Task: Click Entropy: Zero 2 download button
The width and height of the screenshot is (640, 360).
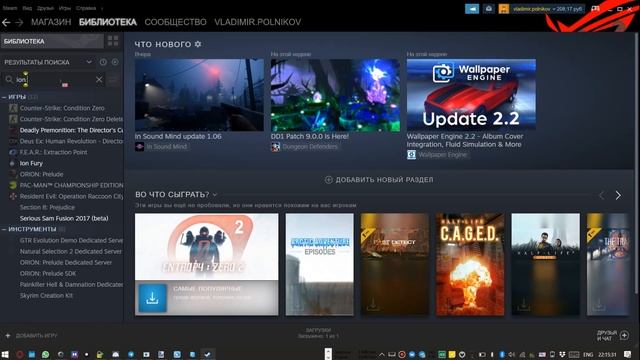Action: click(x=152, y=298)
